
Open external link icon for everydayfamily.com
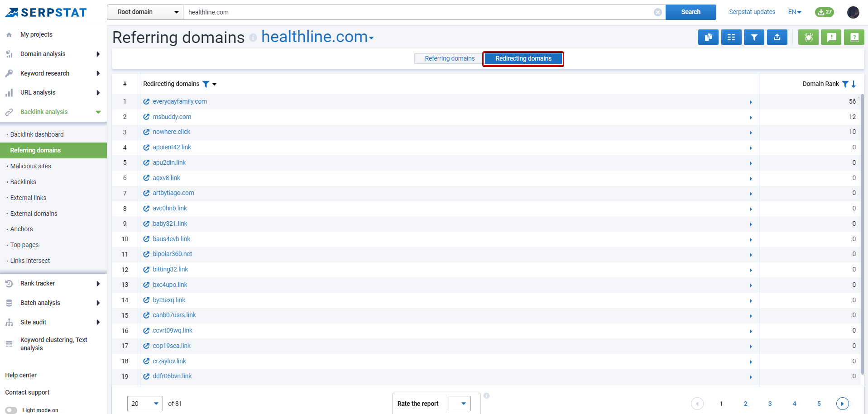point(146,102)
